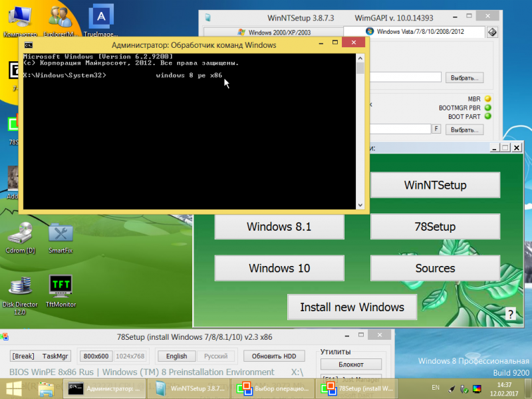Image resolution: width=532 pixels, height=399 pixels.
Task: Open the question mark help button
Action: point(511,314)
